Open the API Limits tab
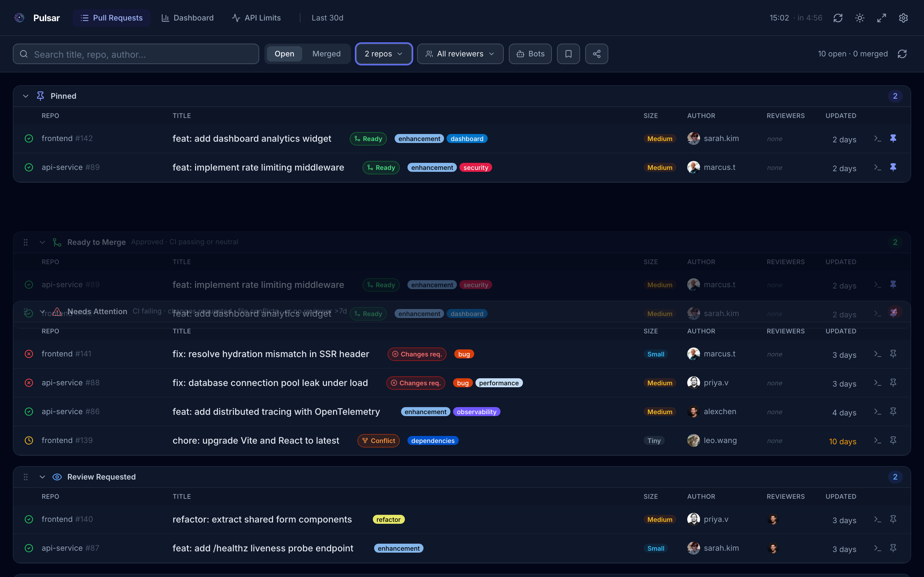The width and height of the screenshot is (924, 577). [x=256, y=18]
